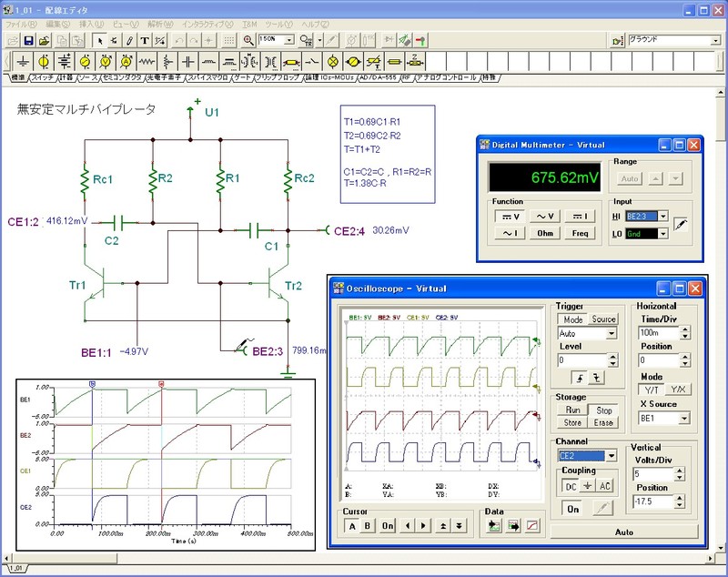
Task: Open the multimeter HI input dropdown
Action: tap(662, 216)
